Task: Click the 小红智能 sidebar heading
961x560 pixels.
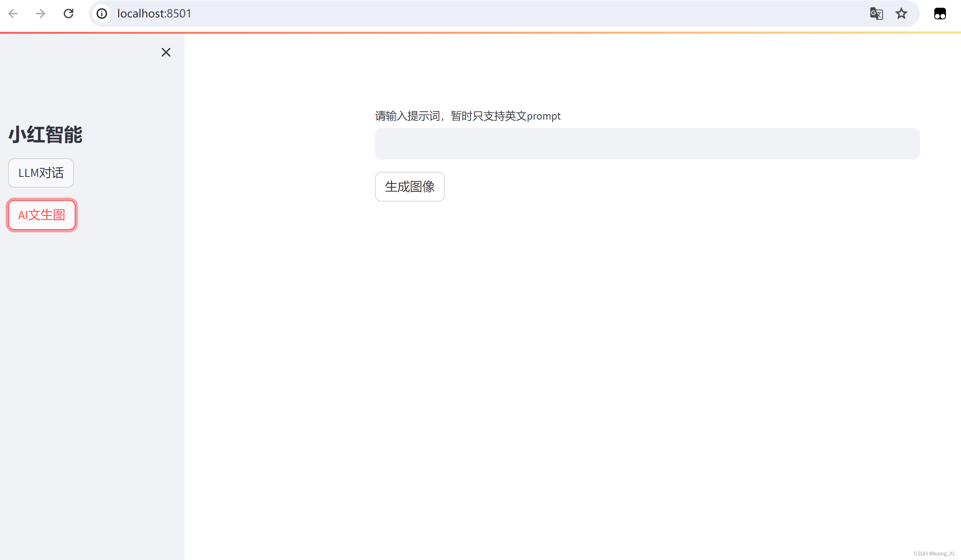Action: point(46,135)
